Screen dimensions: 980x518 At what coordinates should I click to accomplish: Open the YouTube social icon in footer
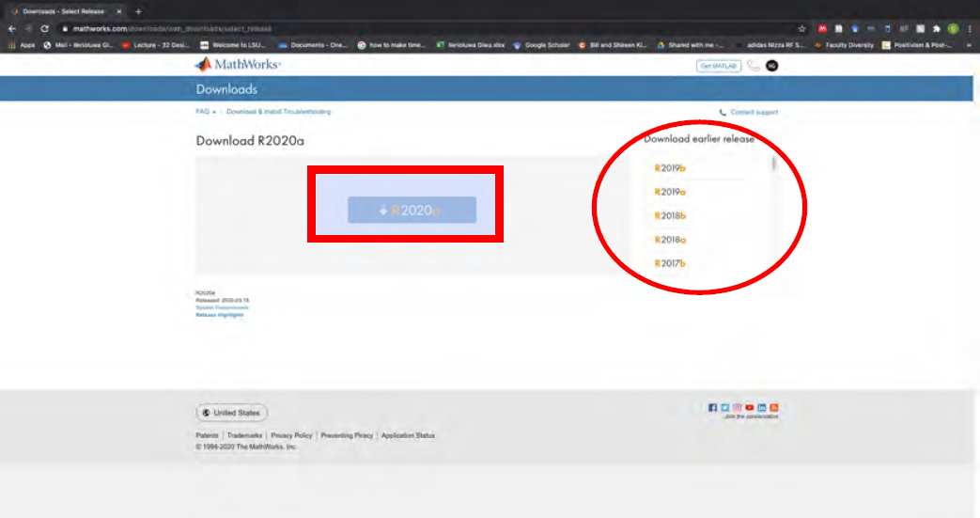750,408
